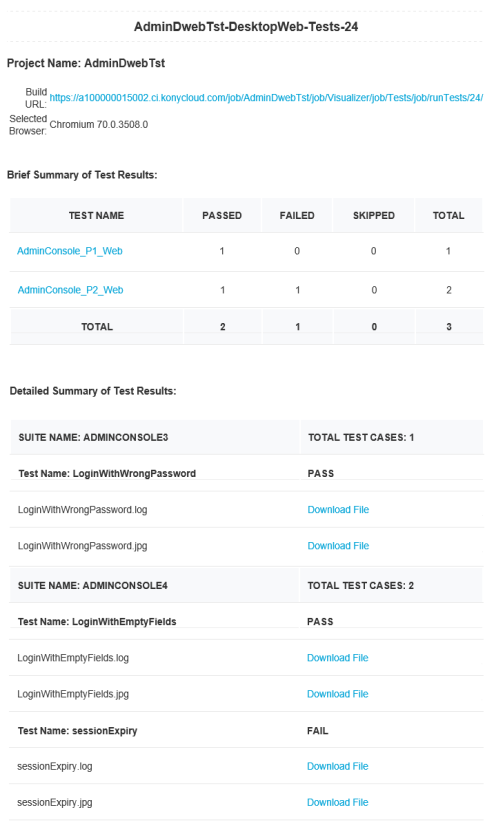Click Test Name: LoginWithEmptyFields row
485x821 pixels.
pyautogui.click(x=247, y=622)
